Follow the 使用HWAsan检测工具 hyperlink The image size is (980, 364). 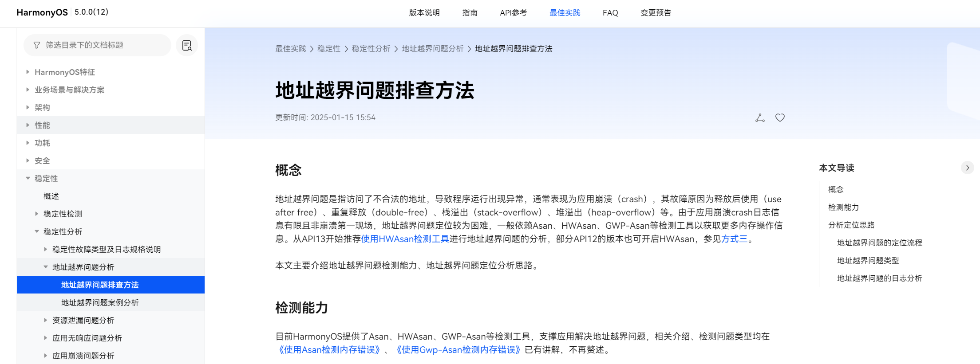click(x=405, y=239)
